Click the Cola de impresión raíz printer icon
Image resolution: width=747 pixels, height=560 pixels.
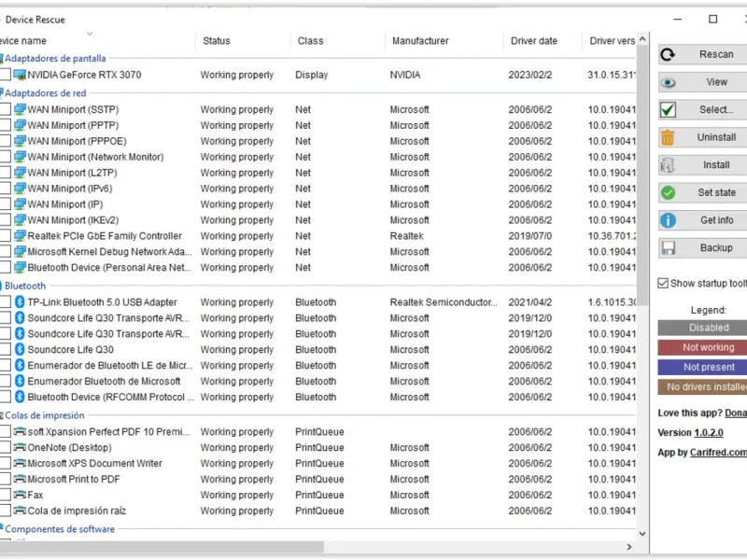tap(20, 510)
